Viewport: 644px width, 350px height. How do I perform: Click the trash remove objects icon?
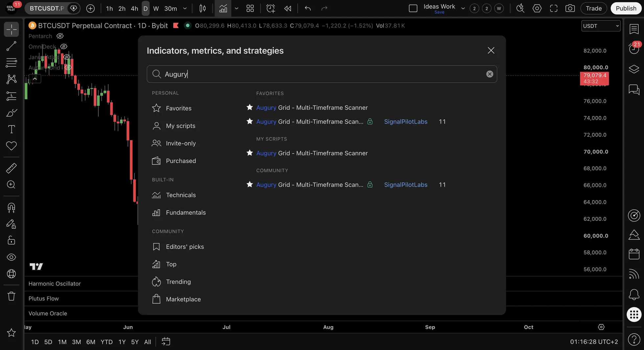[11, 296]
